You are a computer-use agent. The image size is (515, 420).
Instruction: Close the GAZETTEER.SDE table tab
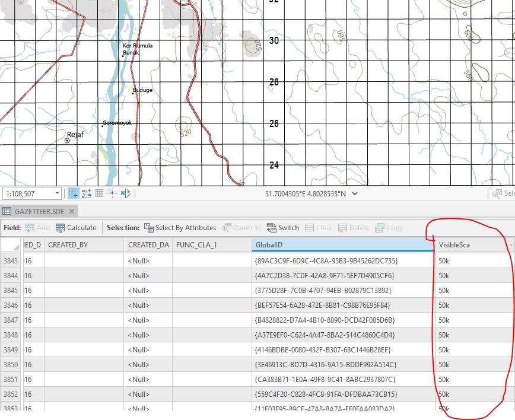click(x=72, y=211)
